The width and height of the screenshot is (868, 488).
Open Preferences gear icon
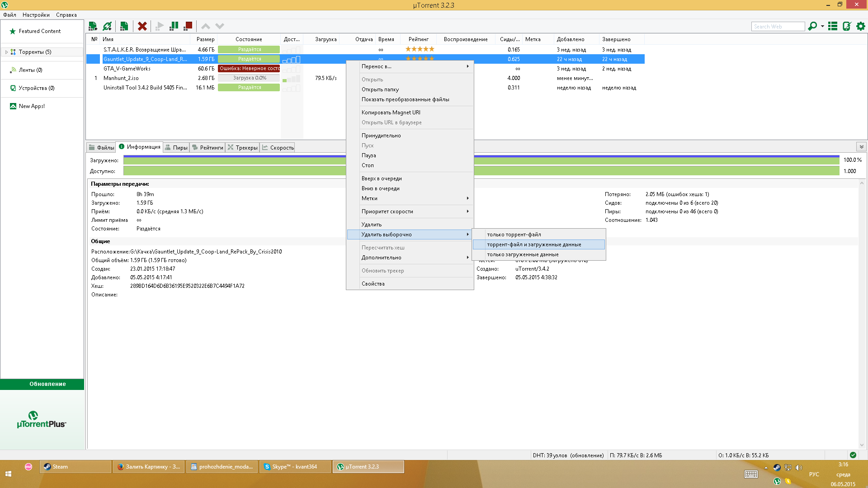861,26
